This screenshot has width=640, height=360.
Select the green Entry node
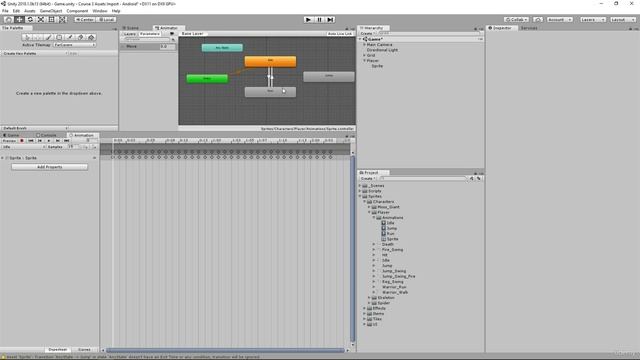[207, 78]
